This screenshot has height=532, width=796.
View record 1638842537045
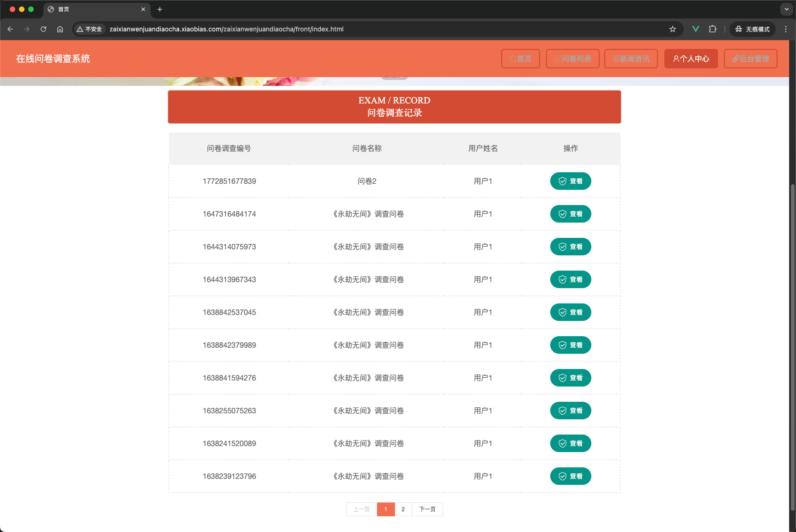click(x=571, y=312)
